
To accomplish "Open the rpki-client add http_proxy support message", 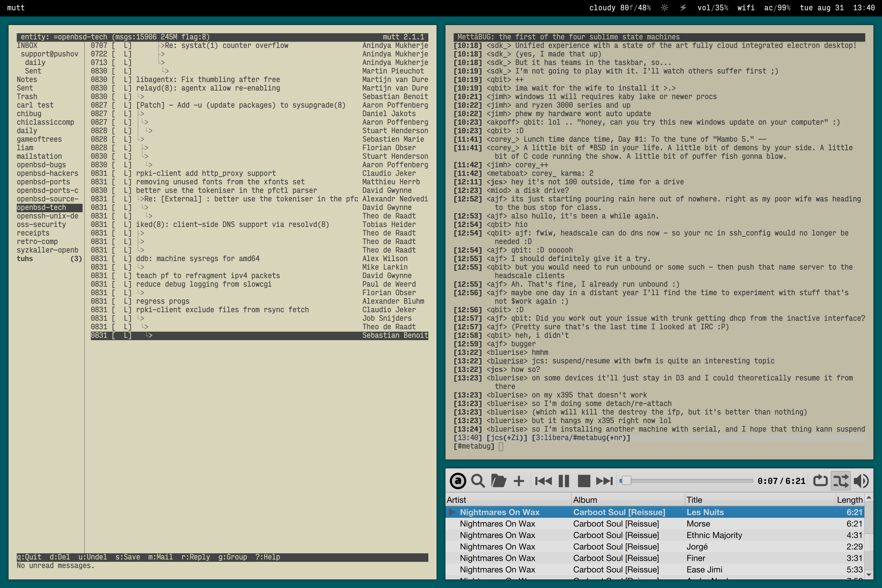I will tap(206, 173).
